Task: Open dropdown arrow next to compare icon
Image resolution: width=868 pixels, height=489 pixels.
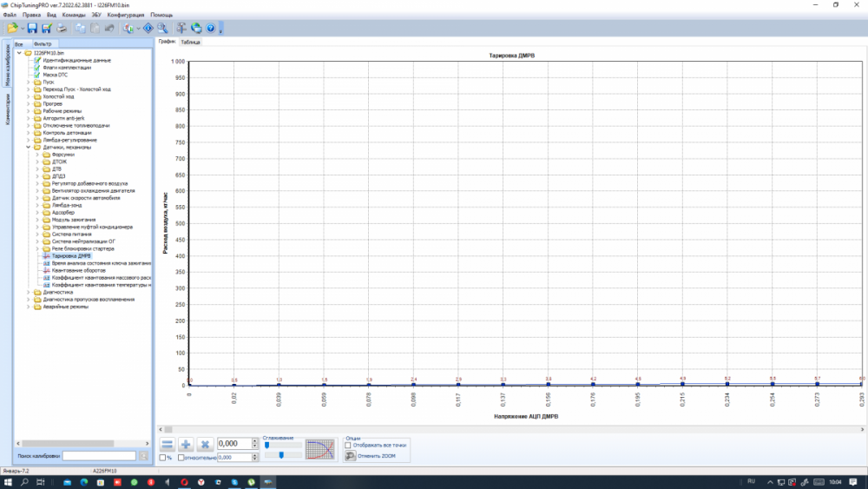Action: (138, 29)
